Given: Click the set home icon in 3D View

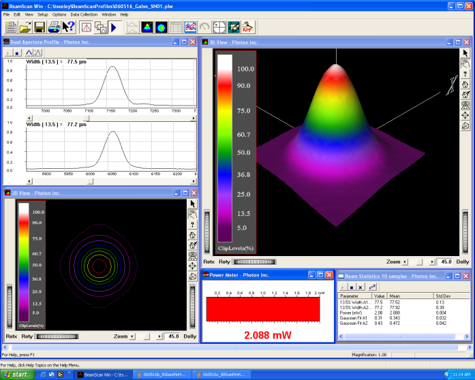Looking at the screenshot, I should click(465, 95).
